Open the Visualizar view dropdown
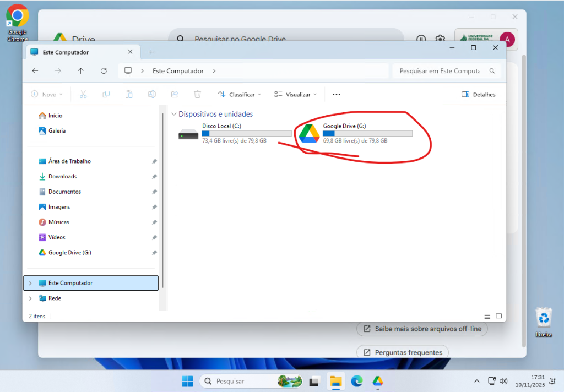Viewport: 564px width, 392px height. coord(296,95)
